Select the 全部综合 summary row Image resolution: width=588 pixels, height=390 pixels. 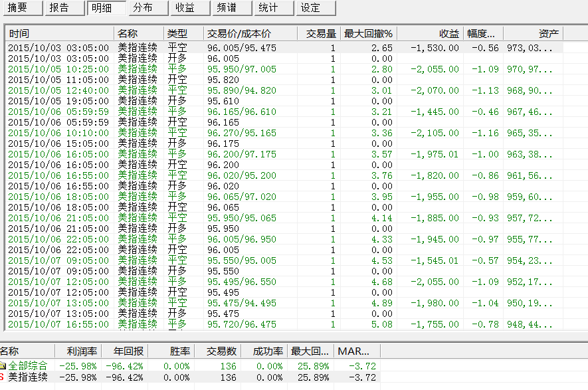pos(28,366)
